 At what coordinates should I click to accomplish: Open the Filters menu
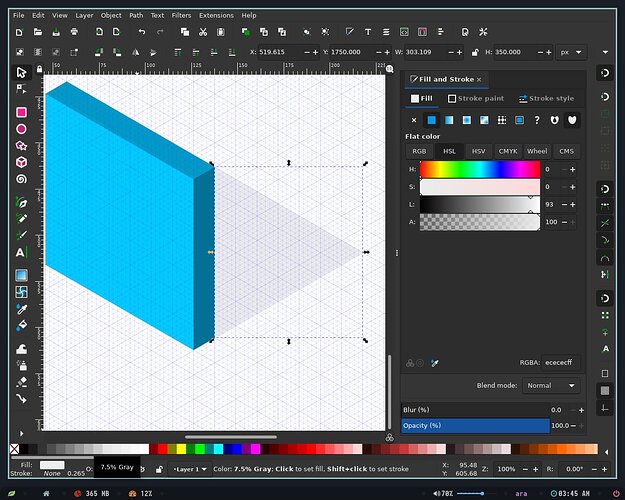pyautogui.click(x=181, y=15)
